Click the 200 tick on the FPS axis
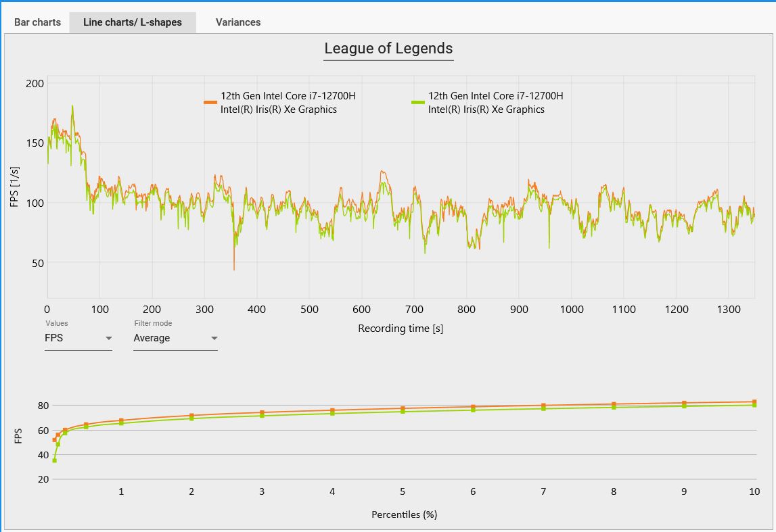This screenshot has height=532, width=776. (35, 84)
